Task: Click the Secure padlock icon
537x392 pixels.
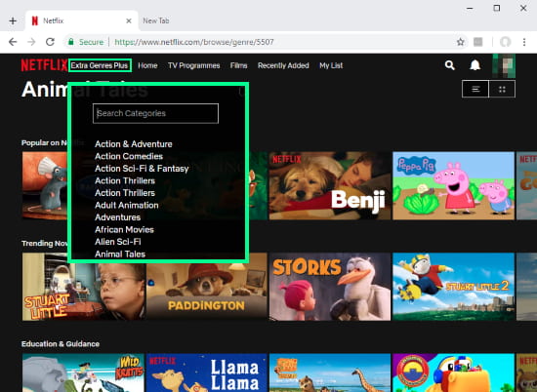Action: tap(71, 42)
